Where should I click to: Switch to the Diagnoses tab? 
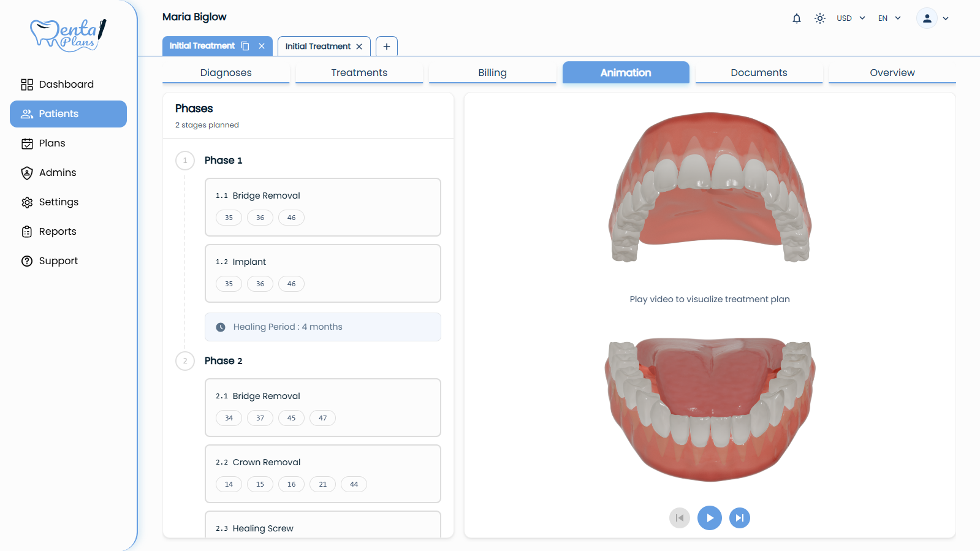[x=226, y=72]
